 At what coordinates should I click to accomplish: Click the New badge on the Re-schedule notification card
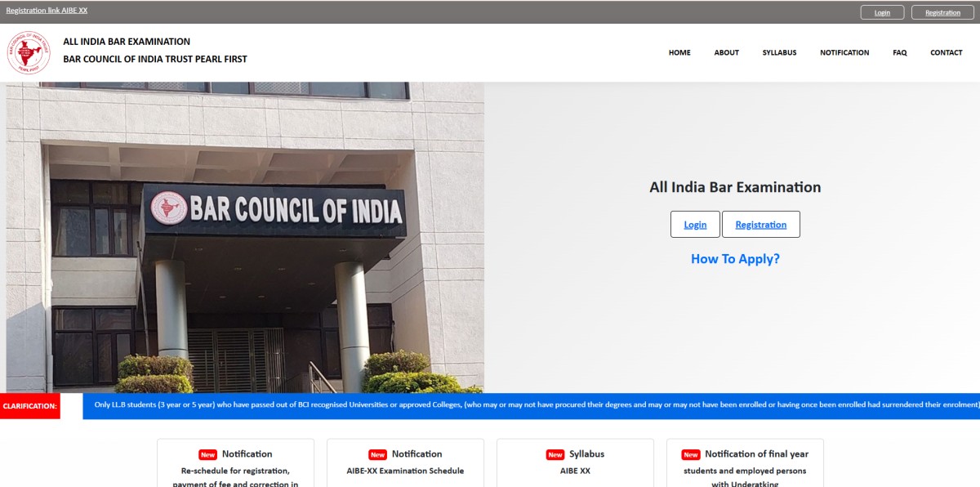click(207, 453)
